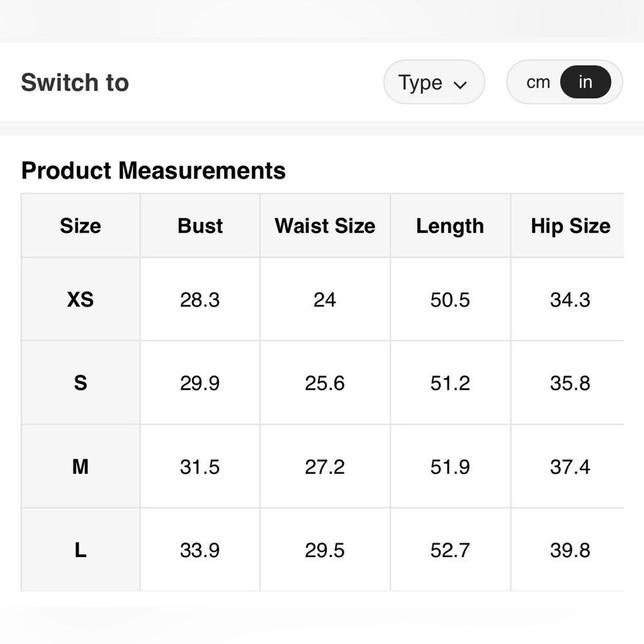Click the S waist value 25.6
644x644 pixels.
[325, 383]
